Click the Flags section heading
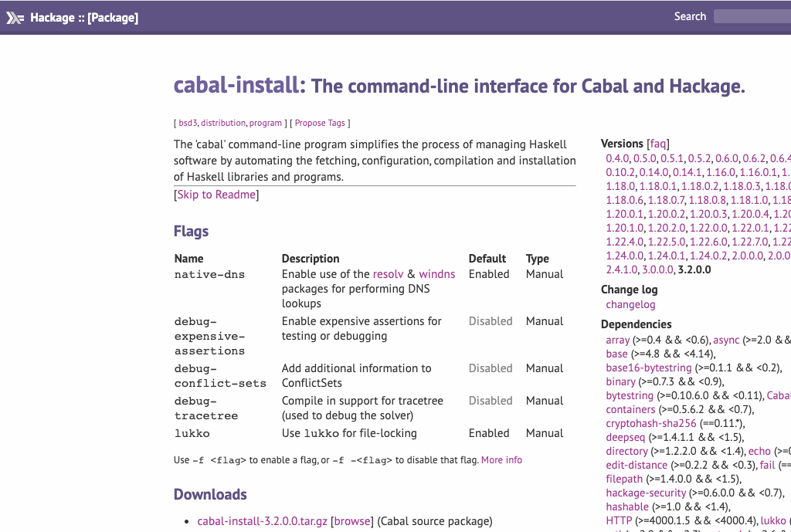The height and width of the screenshot is (532, 791). (191, 232)
